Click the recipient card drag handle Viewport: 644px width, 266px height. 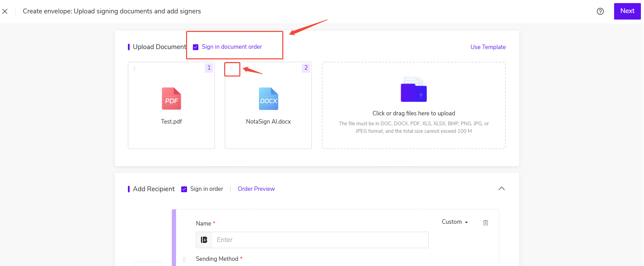pos(184,259)
